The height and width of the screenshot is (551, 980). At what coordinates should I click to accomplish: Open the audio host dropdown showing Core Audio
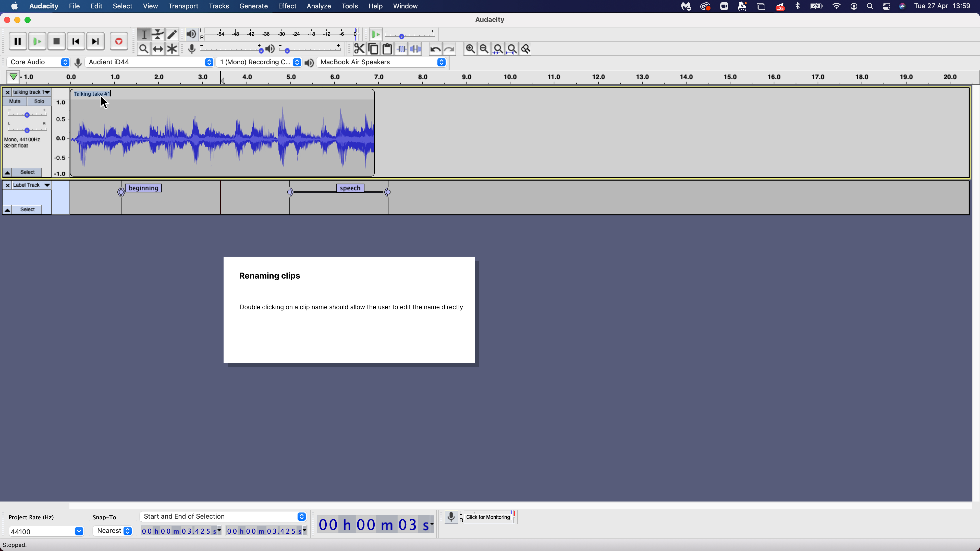[x=38, y=62]
